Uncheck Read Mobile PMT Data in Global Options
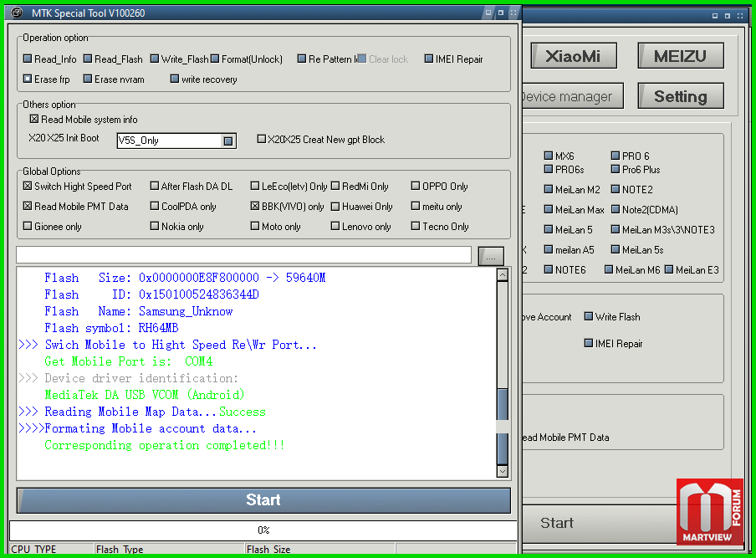Screen dimensions: 756x558 [x=28, y=206]
